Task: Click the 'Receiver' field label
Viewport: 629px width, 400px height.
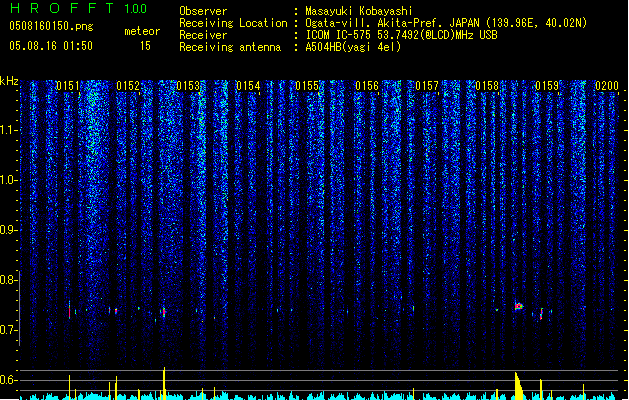Action: click(x=203, y=35)
